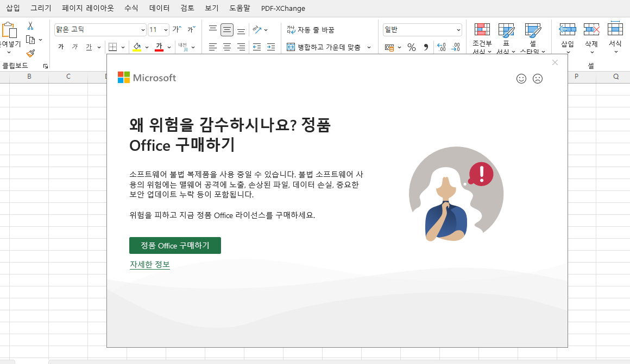The height and width of the screenshot is (364, 630).
Task: Click increase indent icon
Action: pyautogui.click(x=271, y=47)
